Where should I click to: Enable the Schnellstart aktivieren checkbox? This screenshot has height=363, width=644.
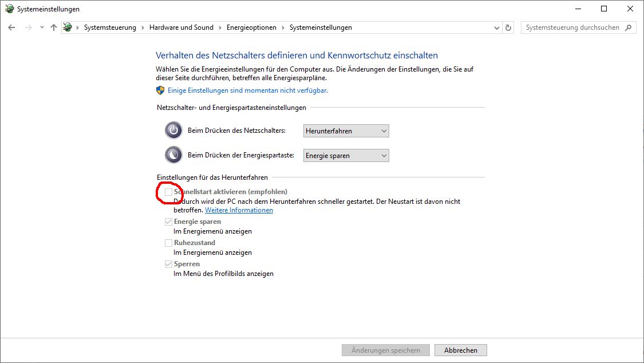(169, 192)
